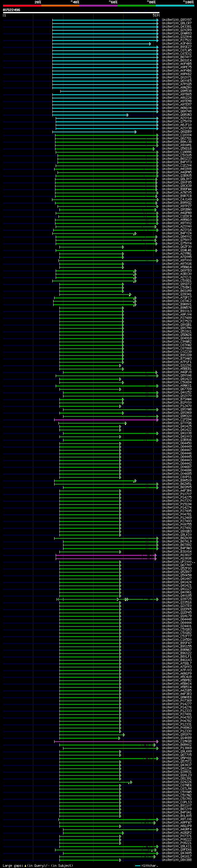The height and width of the screenshot is (868, 197).
Task: Click the UniRef100_O64445 label
Action: pos(176,457)
